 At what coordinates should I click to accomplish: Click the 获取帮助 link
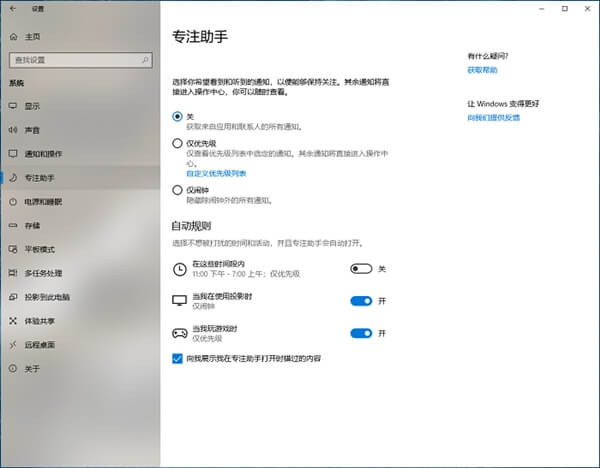click(482, 71)
